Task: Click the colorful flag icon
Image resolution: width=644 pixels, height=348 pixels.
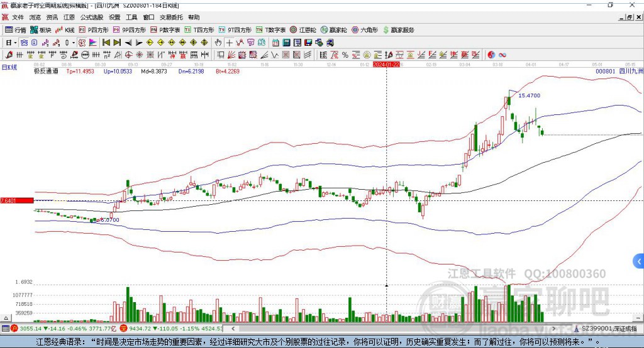Action: click(x=93, y=43)
